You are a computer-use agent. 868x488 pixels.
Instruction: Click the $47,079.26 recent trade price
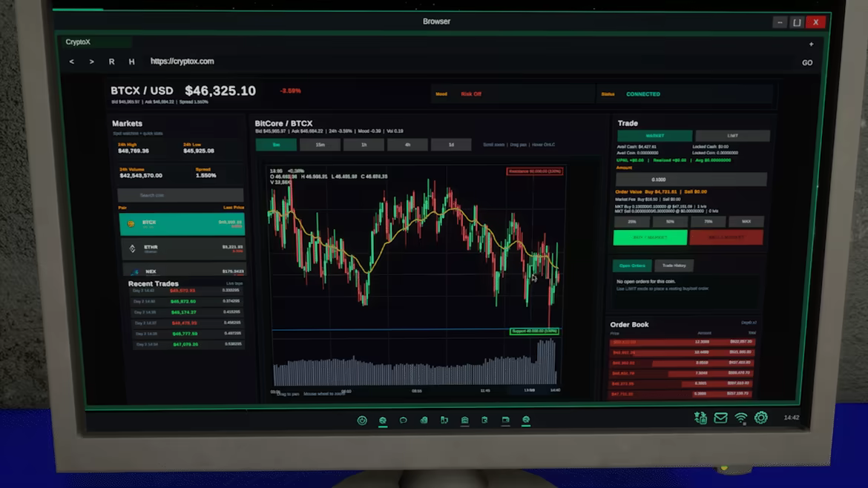tap(185, 344)
